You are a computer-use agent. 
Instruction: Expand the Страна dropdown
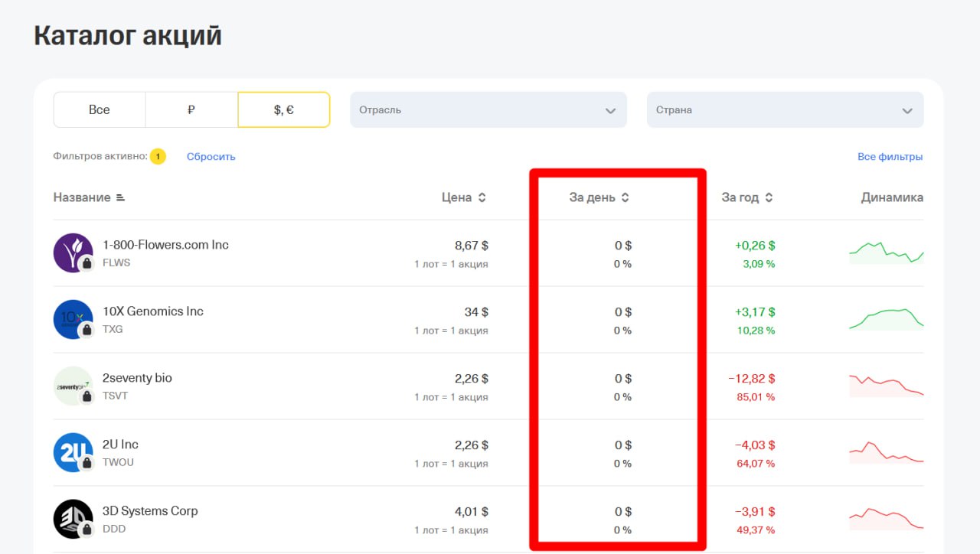[x=785, y=109]
